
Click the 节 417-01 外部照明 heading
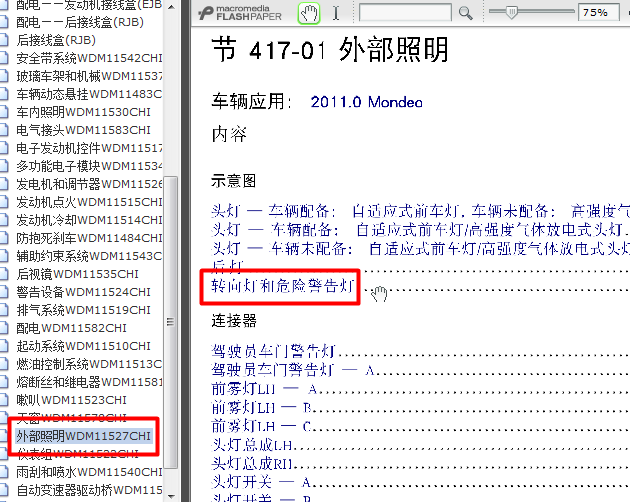329,50
